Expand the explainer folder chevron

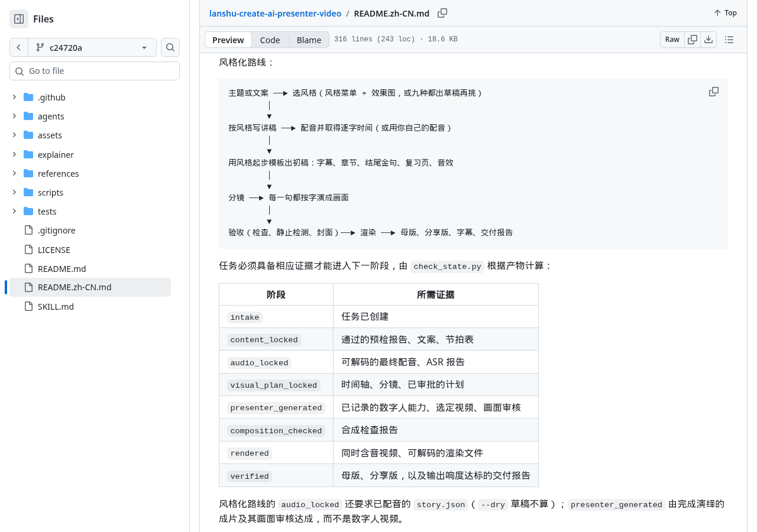pyautogui.click(x=14, y=154)
